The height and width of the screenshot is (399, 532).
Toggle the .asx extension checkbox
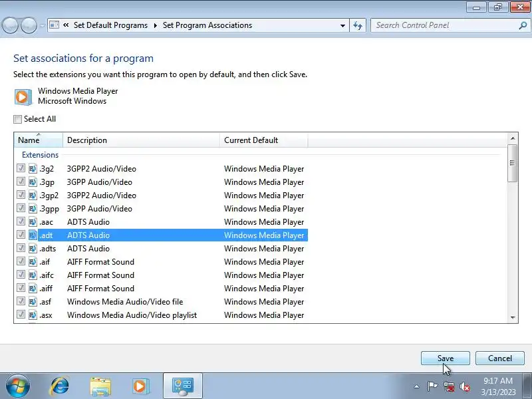21,314
